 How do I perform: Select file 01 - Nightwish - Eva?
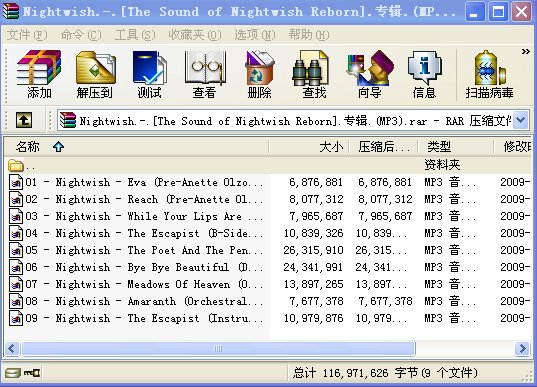pos(268,182)
